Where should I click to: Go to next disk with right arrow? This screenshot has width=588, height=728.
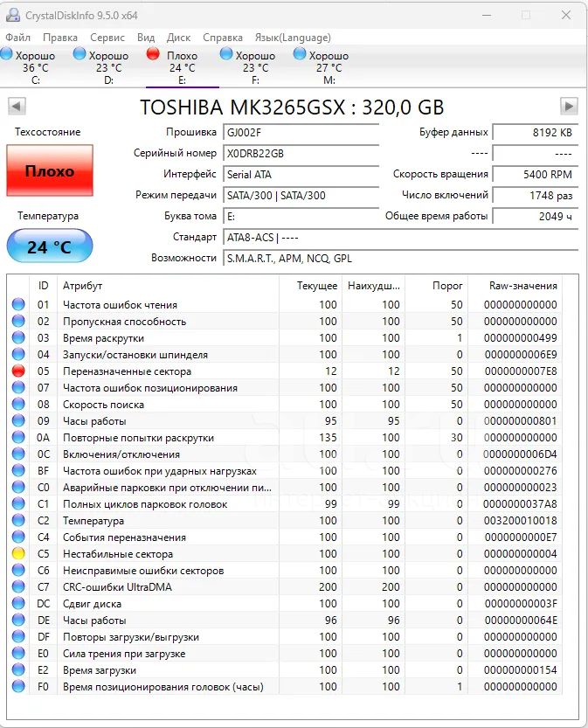(x=569, y=107)
